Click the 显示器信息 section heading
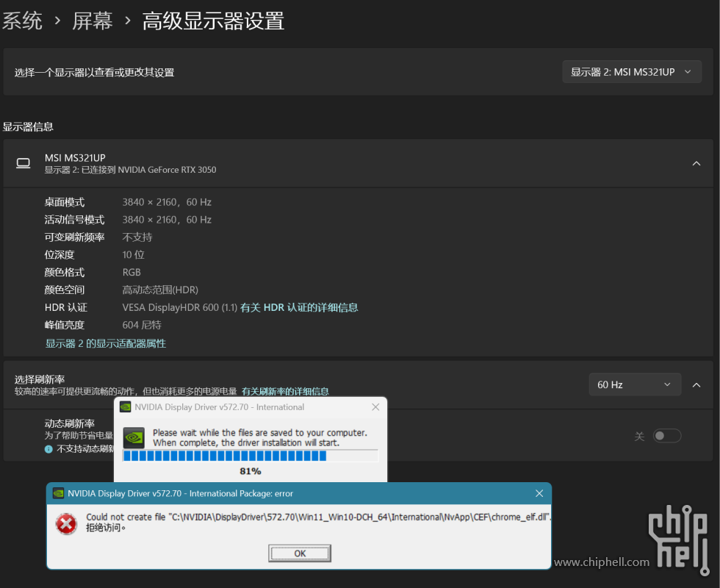720x588 pixels. coord(28,126)
